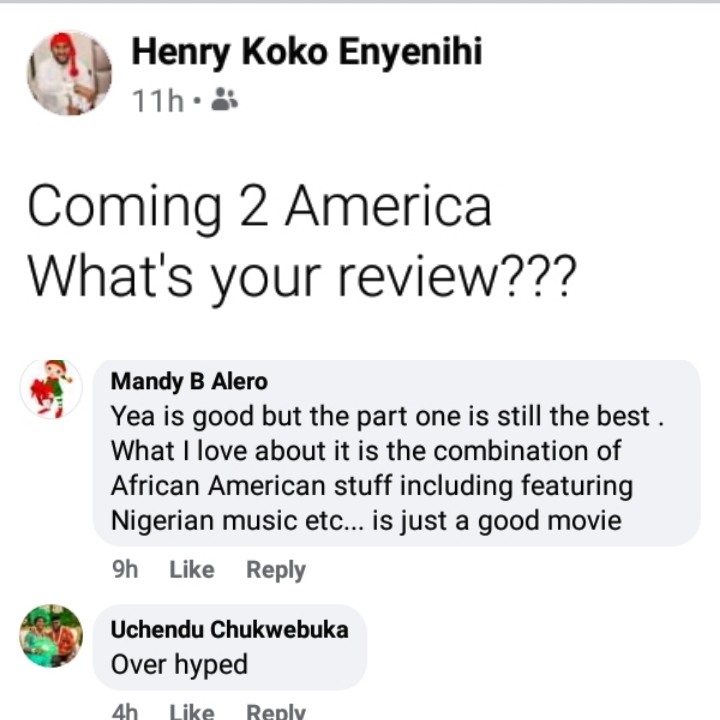Open Mandy B Alero's profile name
This screenshot has height=720, width=720.
[189, 381]
